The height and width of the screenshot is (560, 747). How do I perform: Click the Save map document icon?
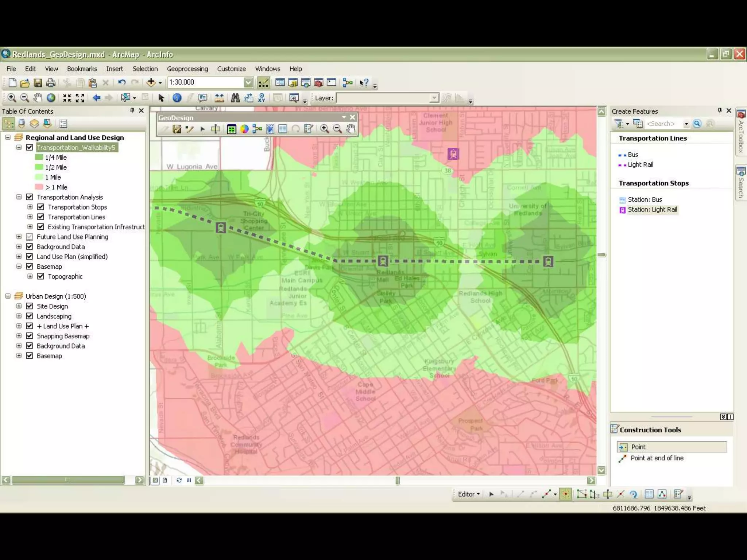pos(38,83)
